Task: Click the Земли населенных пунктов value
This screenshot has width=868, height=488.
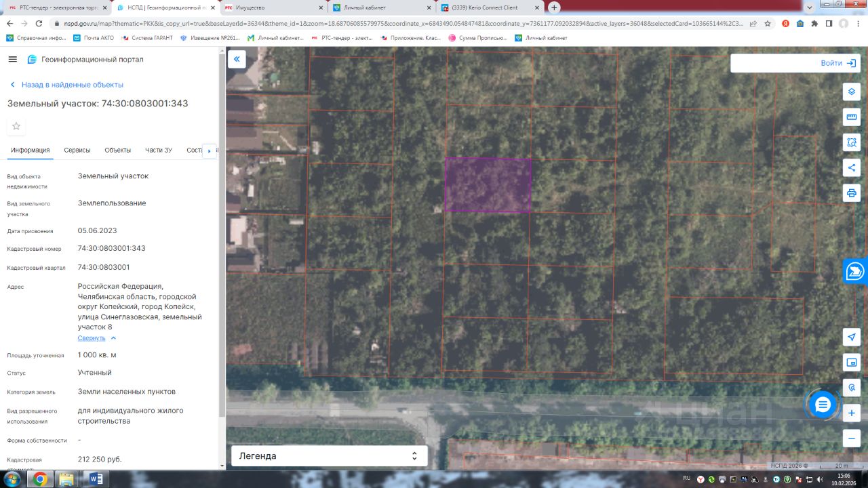Action: pyautogui.click(x=127, y=392)
